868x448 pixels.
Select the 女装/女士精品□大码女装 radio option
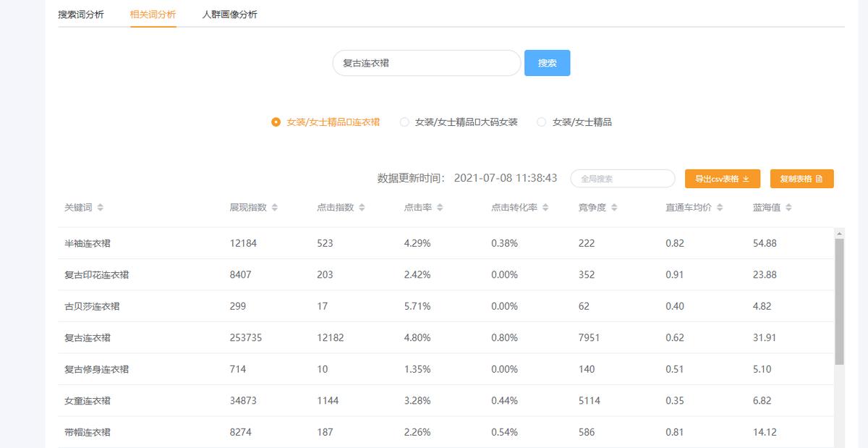[x=406, y=122]
